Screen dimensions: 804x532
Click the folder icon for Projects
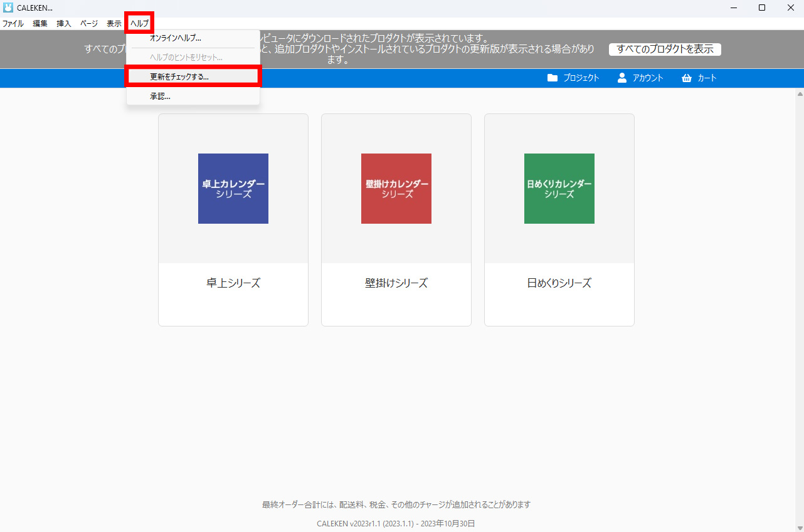[552, 78]
